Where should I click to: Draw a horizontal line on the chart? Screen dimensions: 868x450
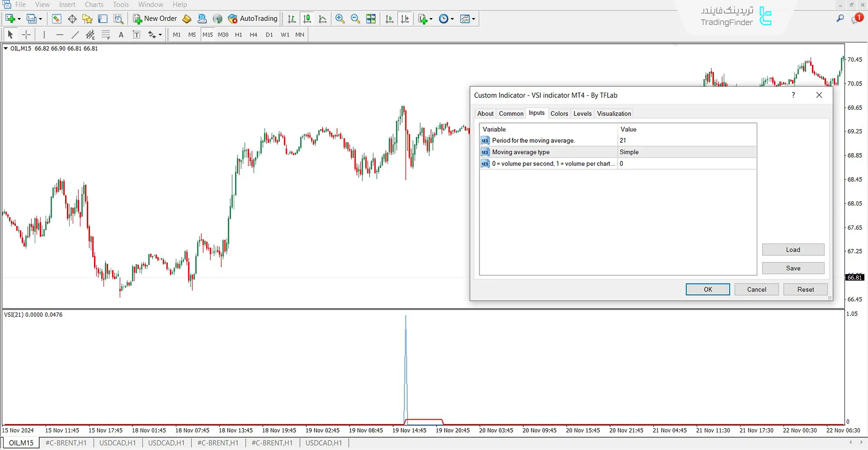(x=60, y=34)
